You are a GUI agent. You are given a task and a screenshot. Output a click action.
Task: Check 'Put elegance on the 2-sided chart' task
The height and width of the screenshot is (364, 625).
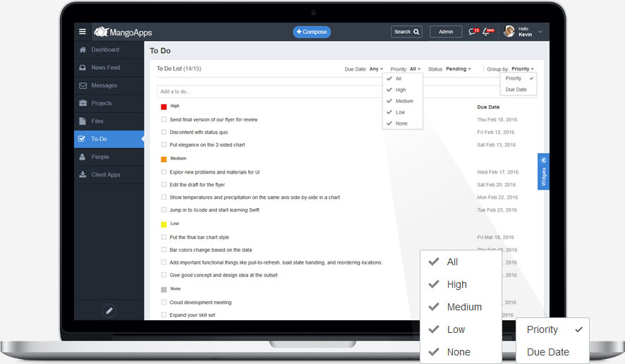164,145
